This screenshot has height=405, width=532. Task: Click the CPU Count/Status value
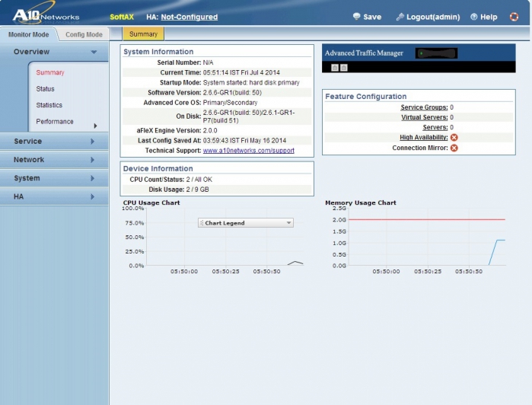point(199,179)
